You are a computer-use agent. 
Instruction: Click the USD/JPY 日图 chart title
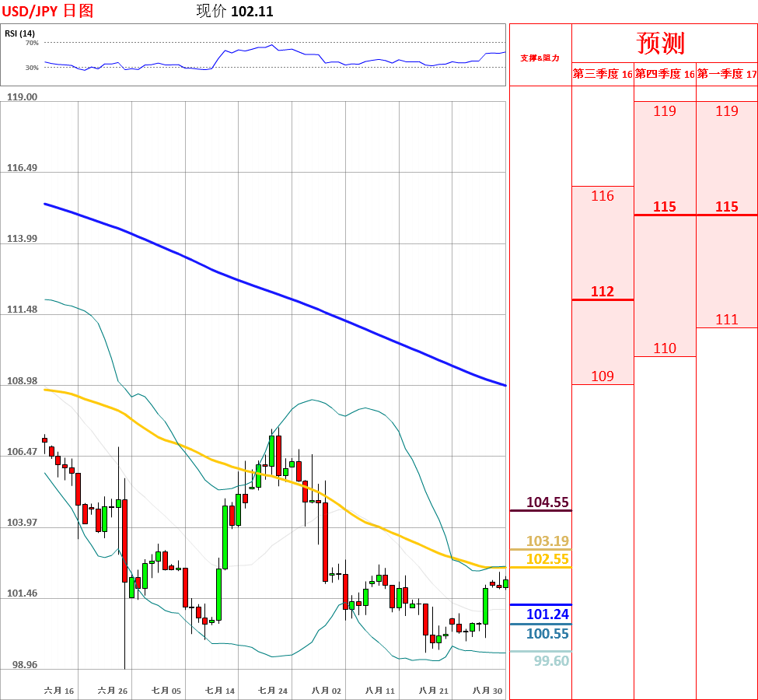(x=47, y=11)
